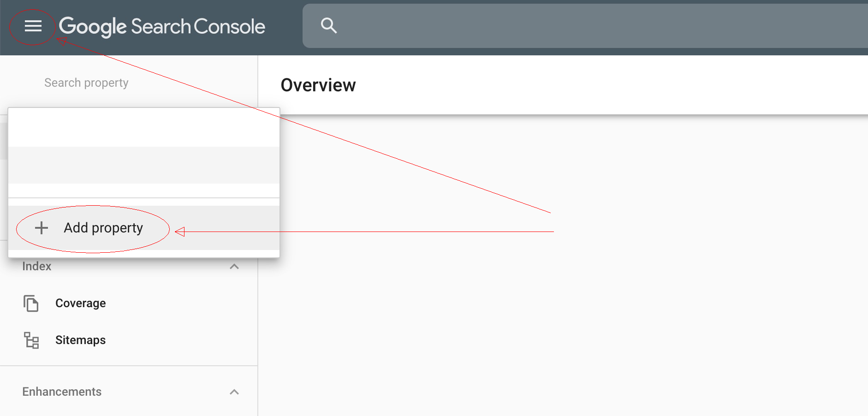Collapse the Index section
Screen dimensions: 868x416
tap(235, 267)
